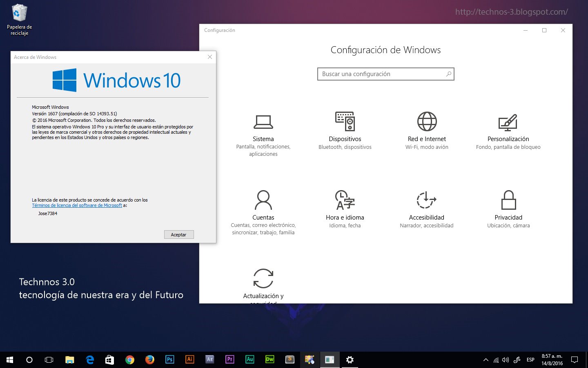Launch After Effects from the taskbar
588x368 pixels.
click(210, 360)
